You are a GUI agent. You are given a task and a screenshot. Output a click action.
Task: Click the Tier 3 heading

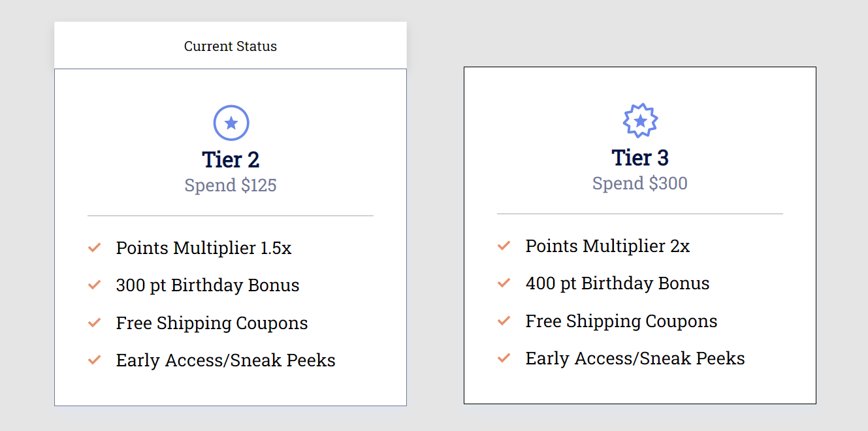click(x=640, y=157)
